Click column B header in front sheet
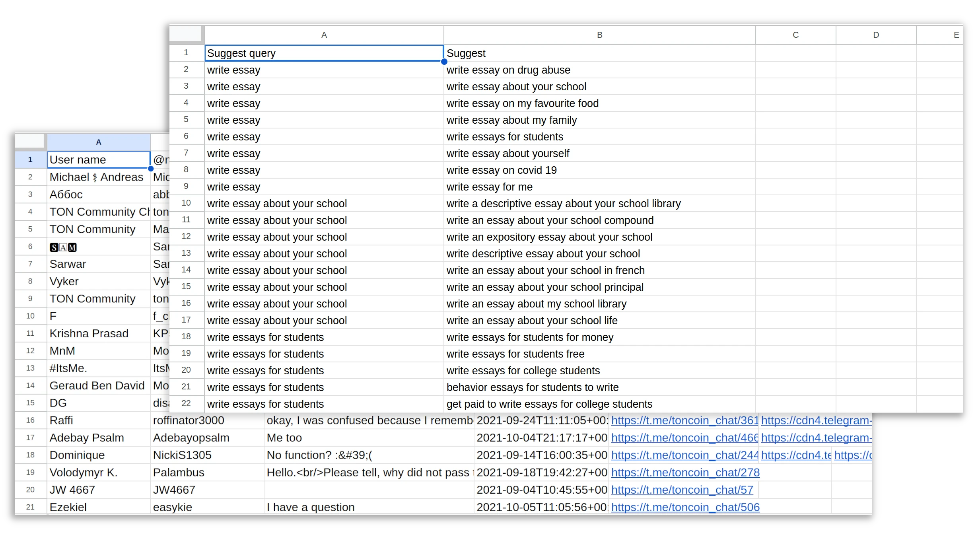 pos(599,35)
